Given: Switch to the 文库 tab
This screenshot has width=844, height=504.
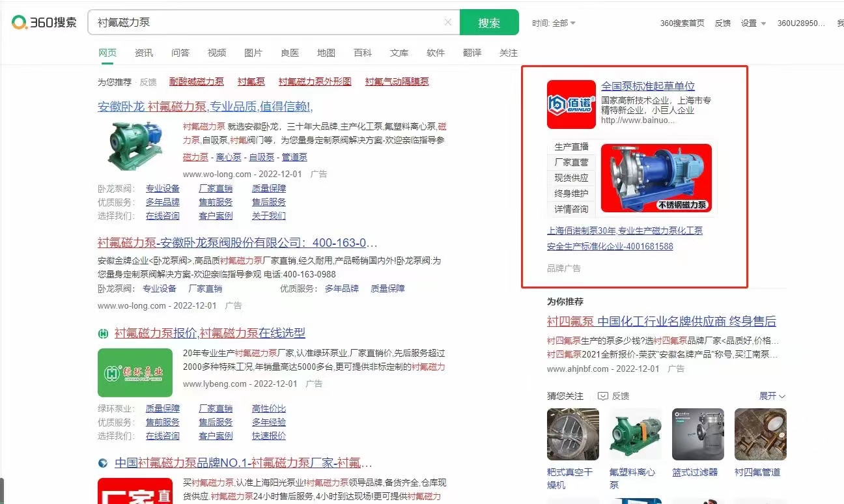Looking at the screenshot, I should tap(399, 53).
